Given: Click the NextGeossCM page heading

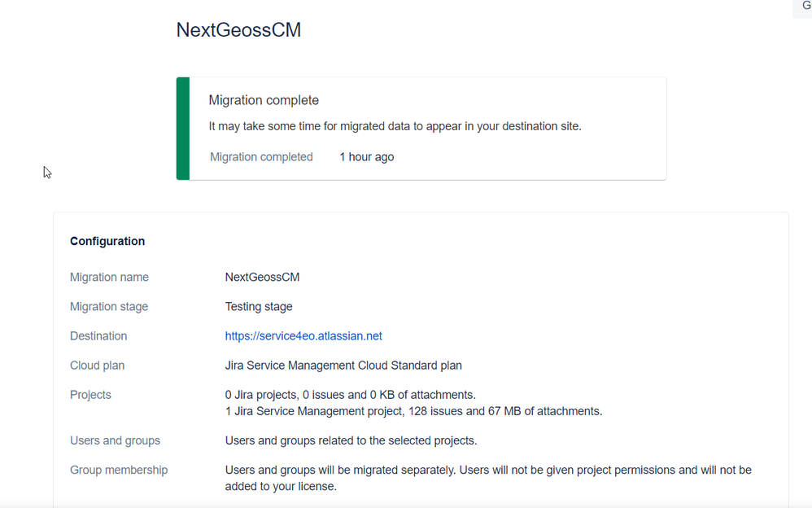Looking at the screenshot, I should pos(238,30).
